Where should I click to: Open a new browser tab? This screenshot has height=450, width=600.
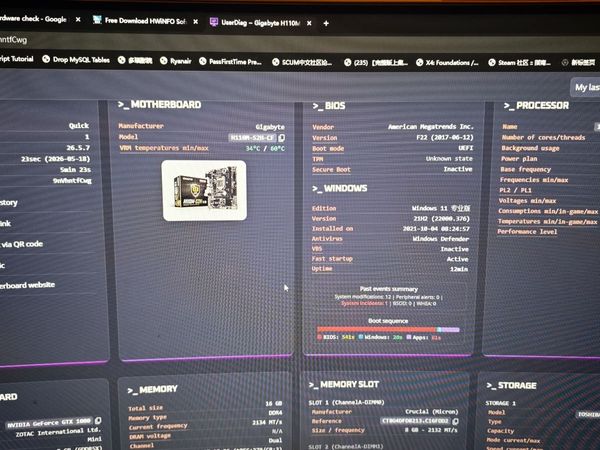[326, 23]
